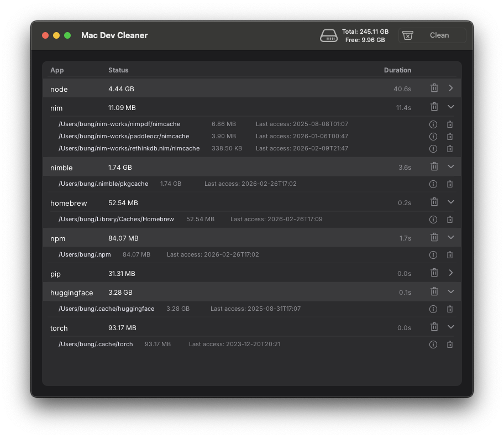Collapse the homebrew section
The width and height of the screenshot is (504, 438).
(x=450, y=201)
